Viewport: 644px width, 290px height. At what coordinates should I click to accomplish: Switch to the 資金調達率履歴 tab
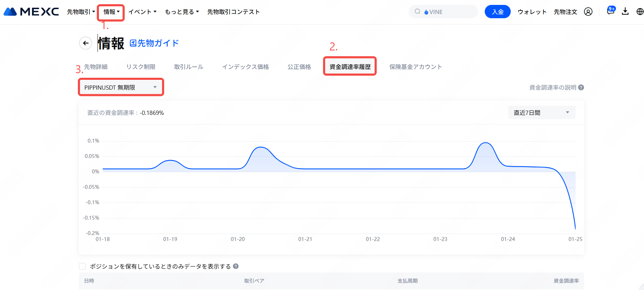[x=350, y=67]
